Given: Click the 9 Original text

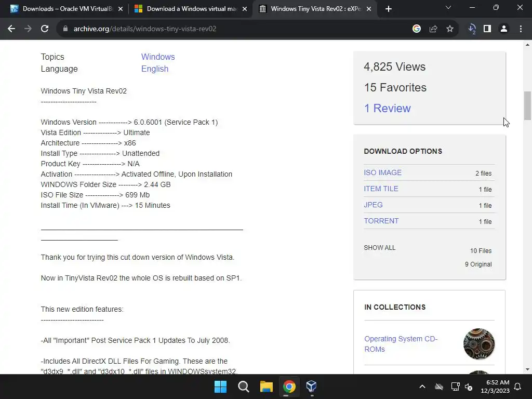Looking at the screenshot, I should tap(478, 264).
